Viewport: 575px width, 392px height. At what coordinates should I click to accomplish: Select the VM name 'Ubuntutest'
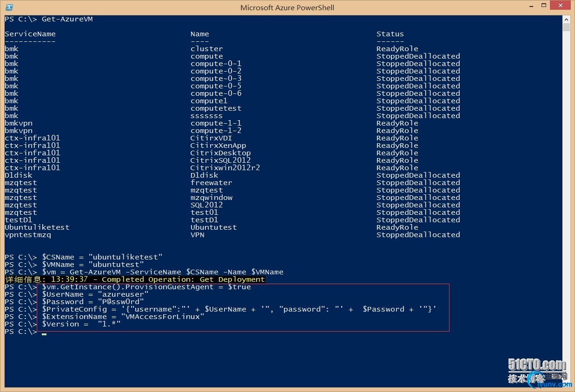214,227
